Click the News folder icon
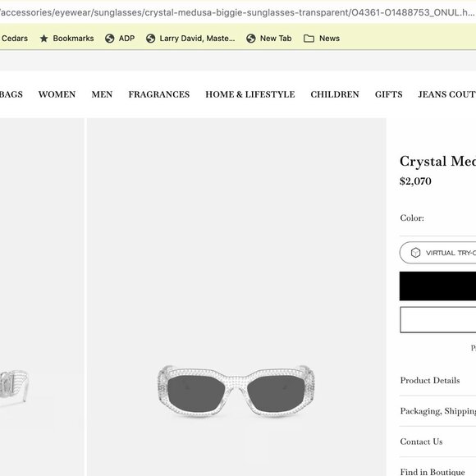 309,39
